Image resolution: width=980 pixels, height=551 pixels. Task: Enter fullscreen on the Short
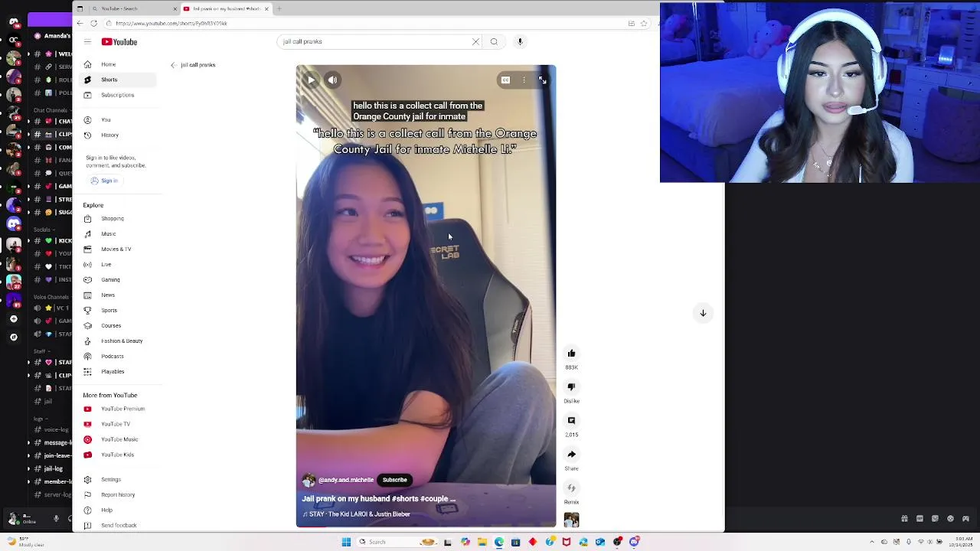tap(542, 80)
